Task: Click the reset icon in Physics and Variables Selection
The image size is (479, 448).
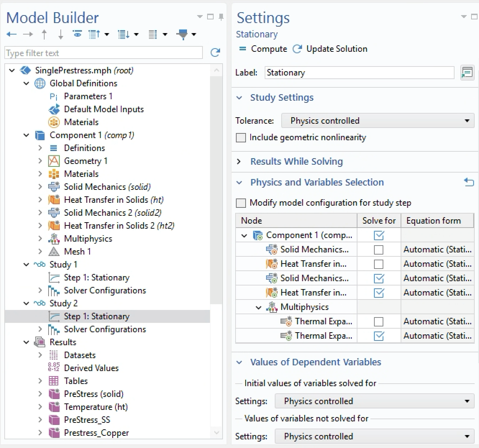Action: pyautogui.click(x=469, y=182)
